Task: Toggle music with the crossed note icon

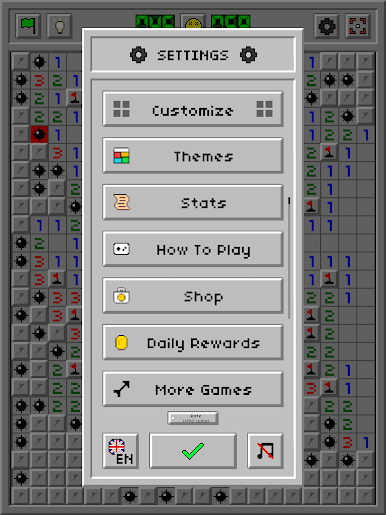Action: (x=265, y=451)
